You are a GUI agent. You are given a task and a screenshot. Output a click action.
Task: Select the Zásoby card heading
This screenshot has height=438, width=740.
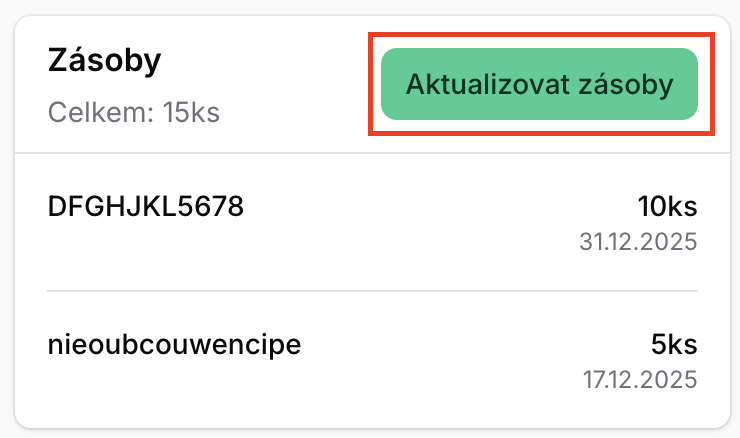pyautogui.click(x=105, y=61)
